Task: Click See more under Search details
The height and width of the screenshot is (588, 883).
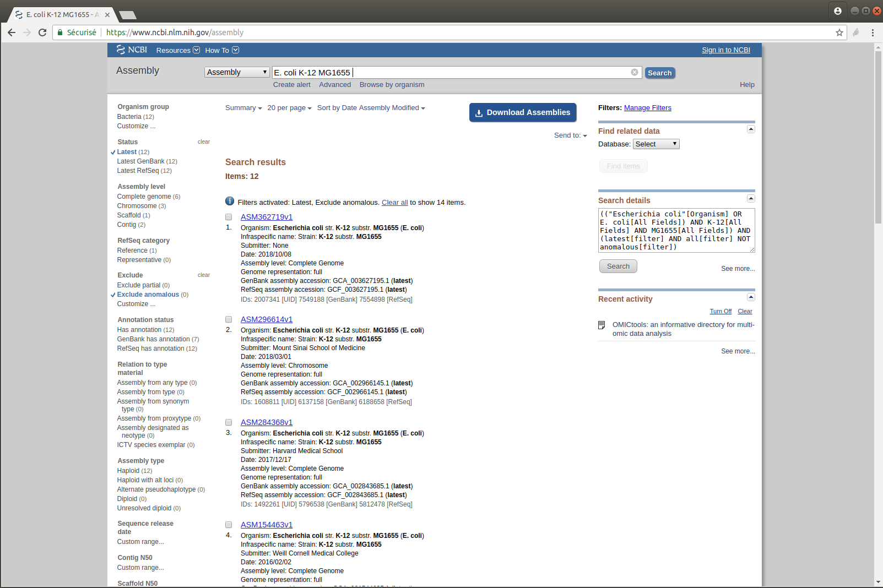Action: 738,269
